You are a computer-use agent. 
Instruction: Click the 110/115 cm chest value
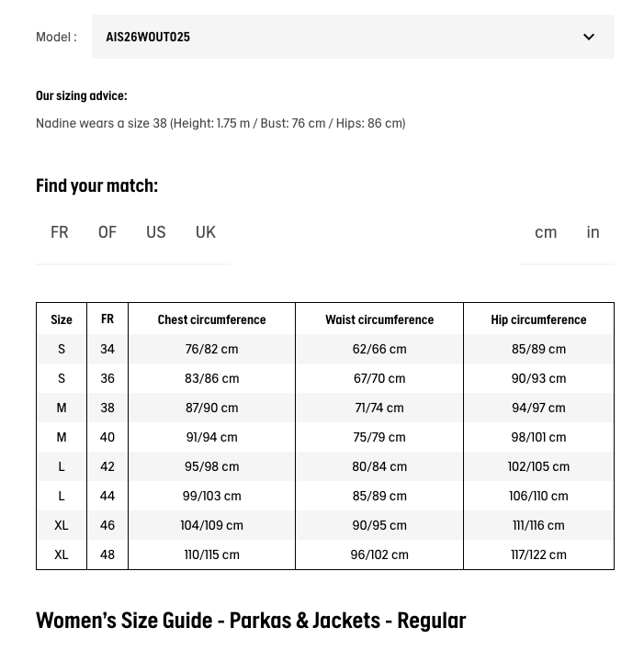[x=211, y=555]
